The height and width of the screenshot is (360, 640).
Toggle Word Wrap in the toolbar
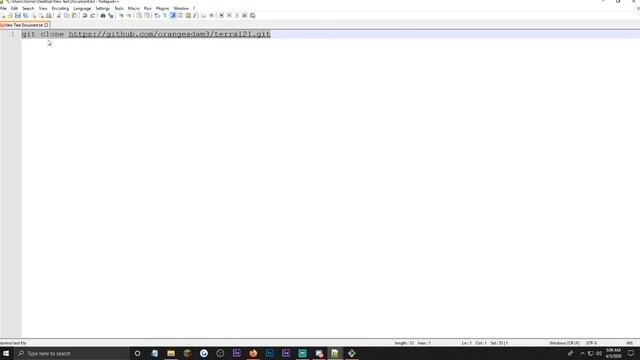157,16
